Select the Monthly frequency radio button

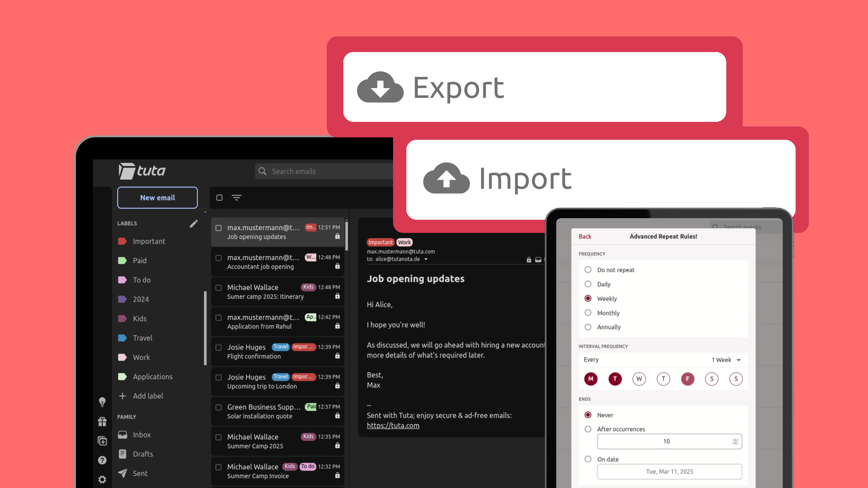point(588,313)
